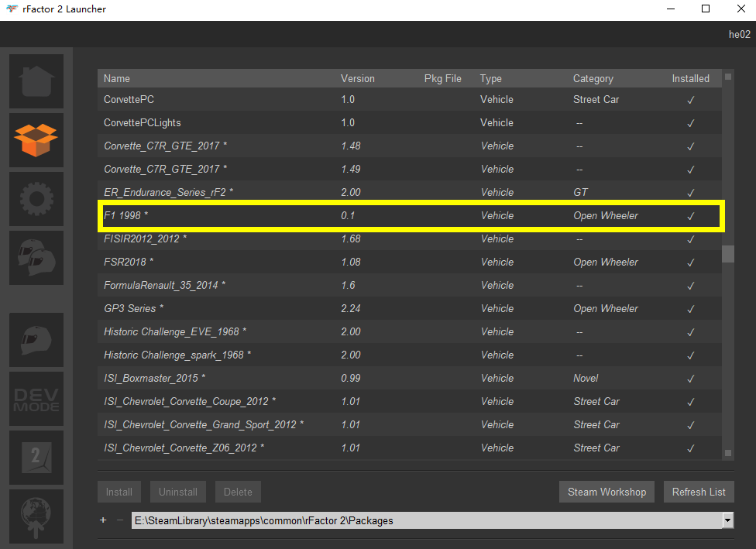Select the FSR2018 row
This screenshot has width=756, height=549.
point(409,262)
